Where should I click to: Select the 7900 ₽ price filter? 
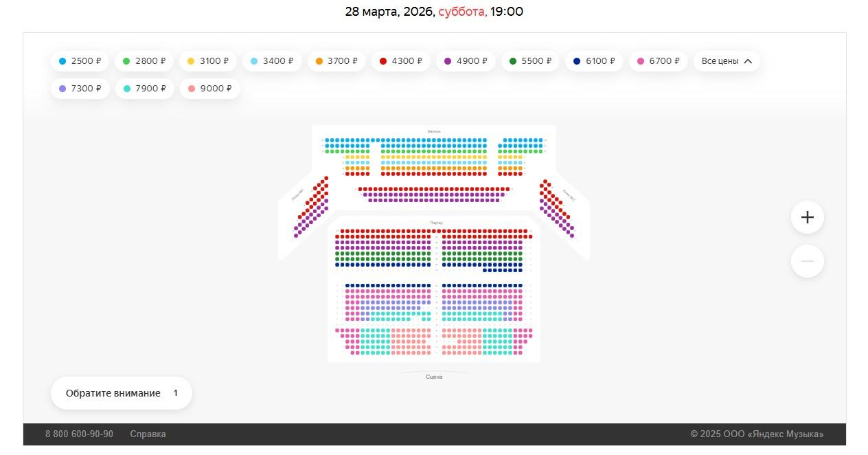[x=144, y=89]
